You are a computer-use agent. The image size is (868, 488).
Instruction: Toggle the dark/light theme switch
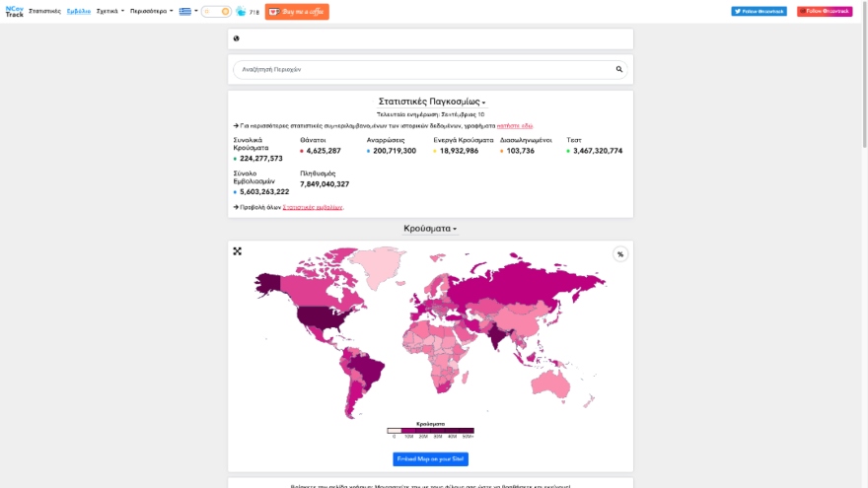point(216,12)
